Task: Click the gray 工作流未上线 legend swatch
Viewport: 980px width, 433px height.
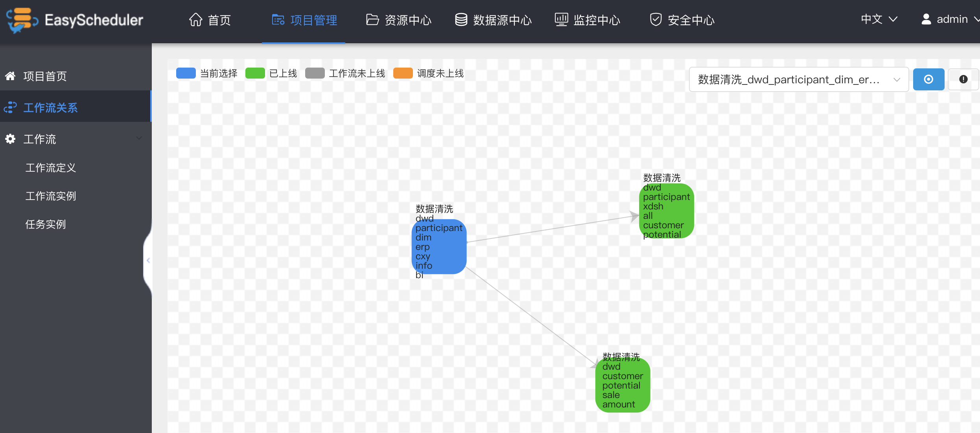Action: 315,73
